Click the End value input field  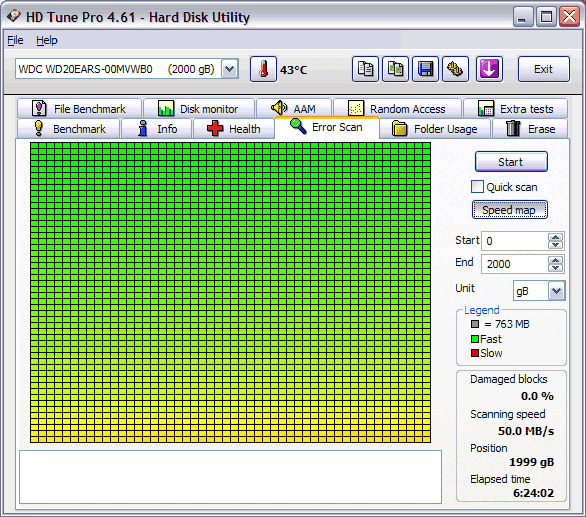tap(515, 264)
